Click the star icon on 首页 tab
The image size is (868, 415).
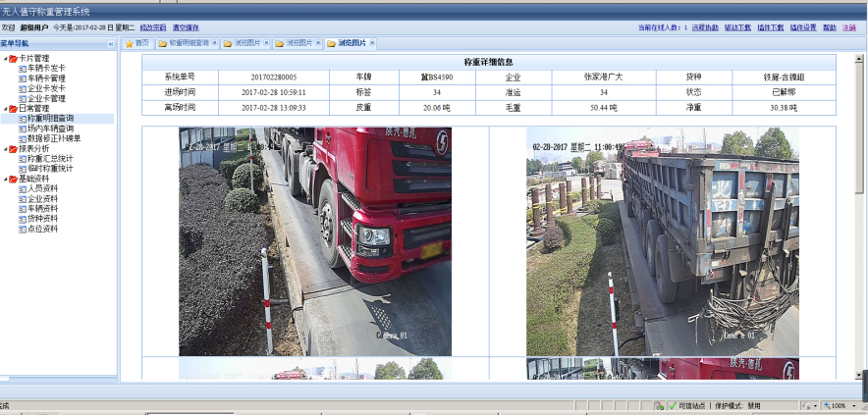[x=129, y=44]
